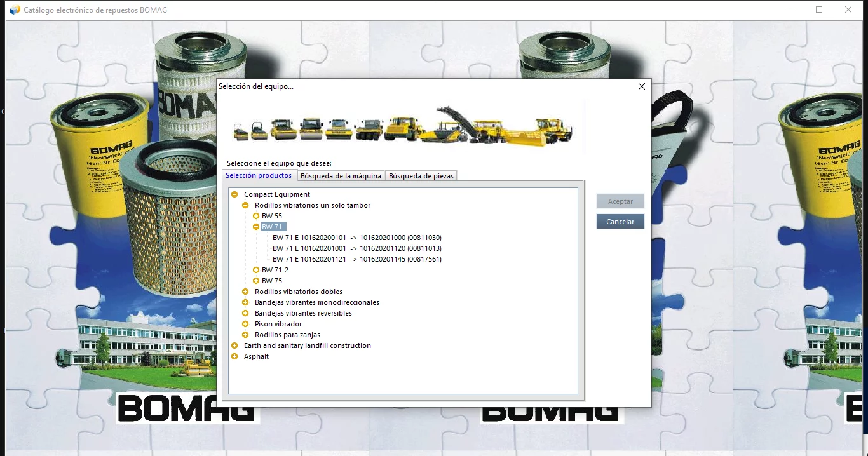This screenshot has height=456, width=868.
Task: Close the Selección del equipo dialog
Action: pyautogui.click(x=641, y=86)
